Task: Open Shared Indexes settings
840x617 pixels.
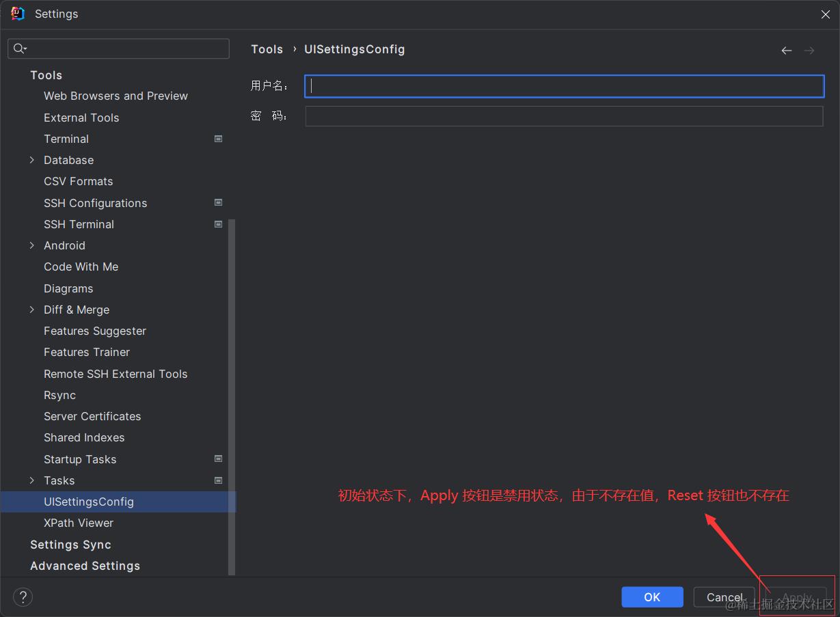Action: click(84, 437)
